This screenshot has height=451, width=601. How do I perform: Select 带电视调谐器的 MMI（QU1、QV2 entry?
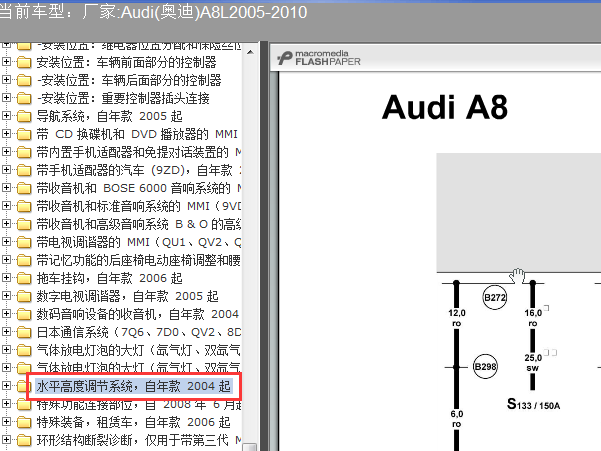tap(139, 242)
